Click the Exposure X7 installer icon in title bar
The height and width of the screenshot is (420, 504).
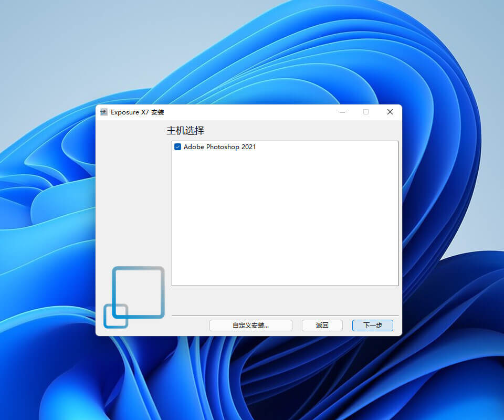coord(104,112)
